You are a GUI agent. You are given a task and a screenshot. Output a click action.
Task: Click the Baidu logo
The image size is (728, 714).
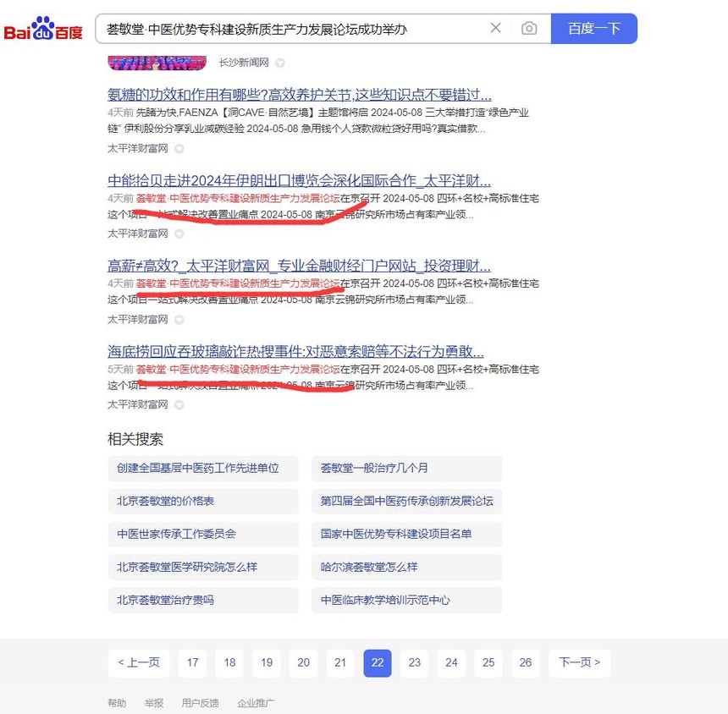[42, 29]
